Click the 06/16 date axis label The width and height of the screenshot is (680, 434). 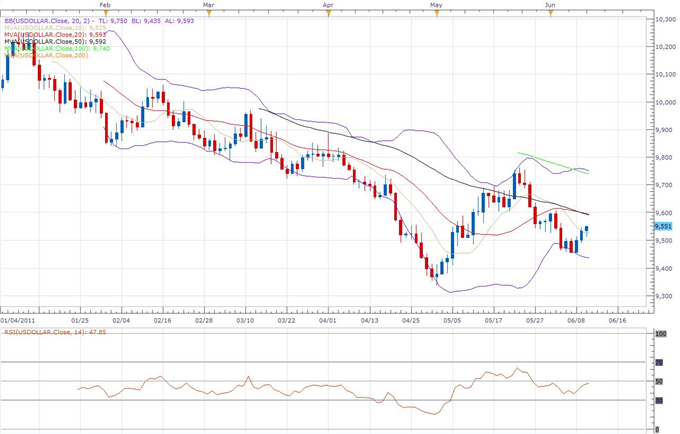pyautogui.click(x=617, y=320)
